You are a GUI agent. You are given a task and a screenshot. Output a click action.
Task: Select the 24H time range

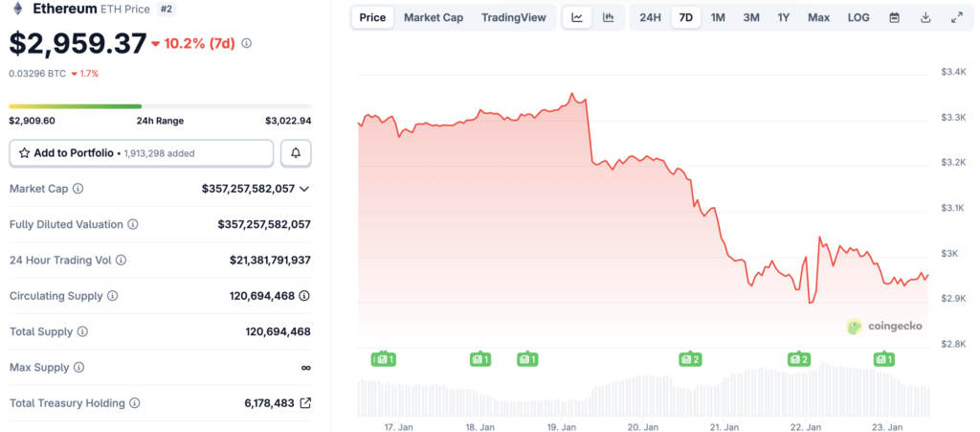tap(650, 17)
